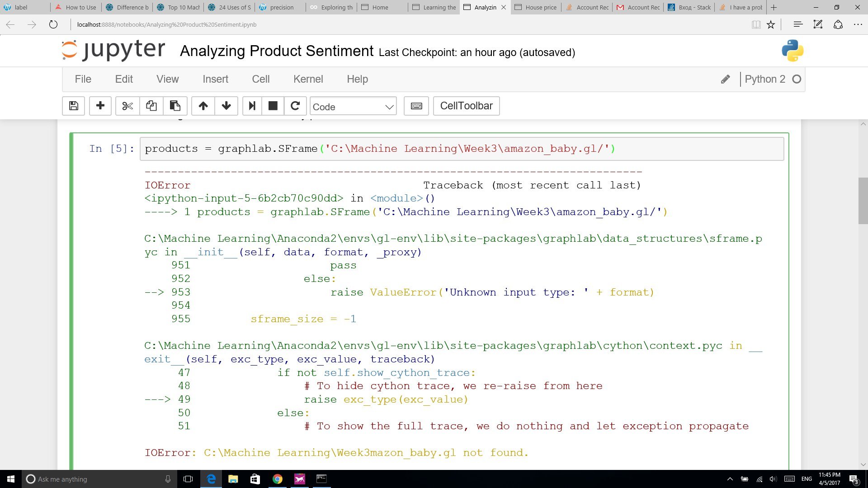868x488 pixels.
Task: Switch to the Learning the tab
Action: click(434, 7)
